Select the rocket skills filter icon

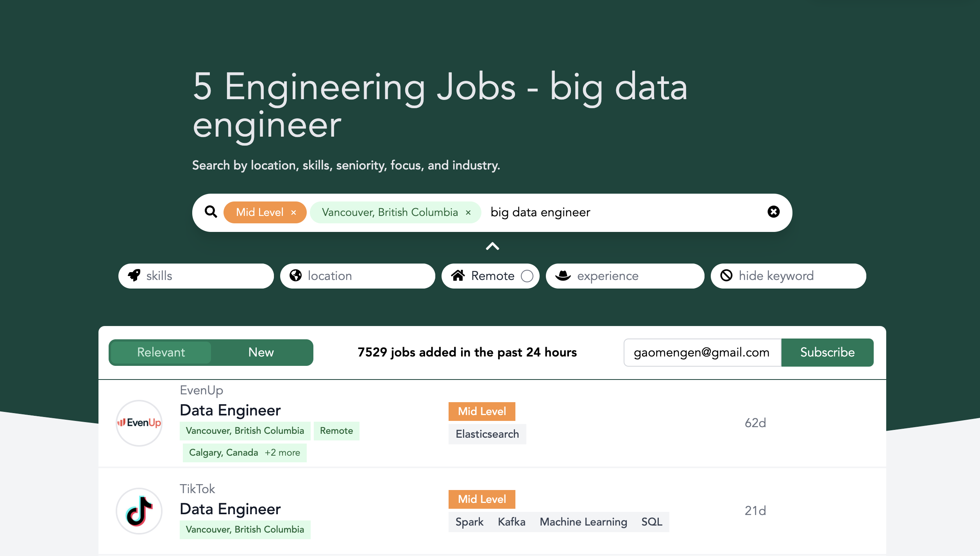[x=134, y=275]
